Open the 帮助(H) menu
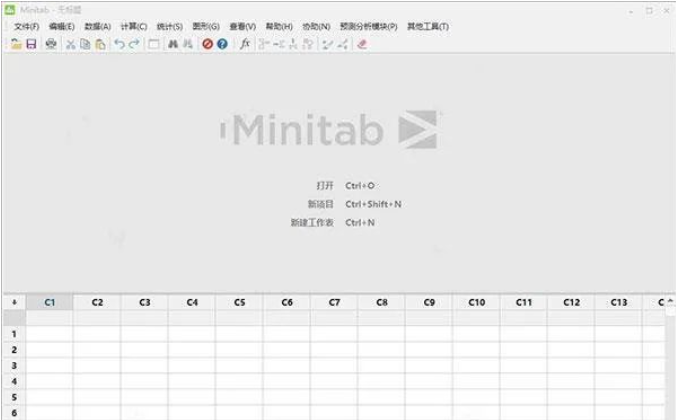This screenshot has width=676, height=420. tap(279, 27)
